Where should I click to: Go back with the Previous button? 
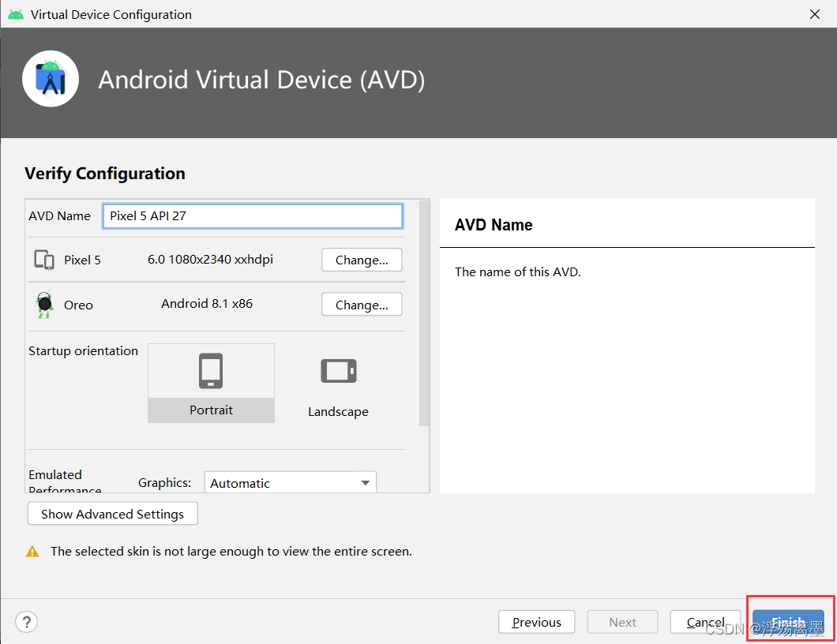click(x=536, y=622)
